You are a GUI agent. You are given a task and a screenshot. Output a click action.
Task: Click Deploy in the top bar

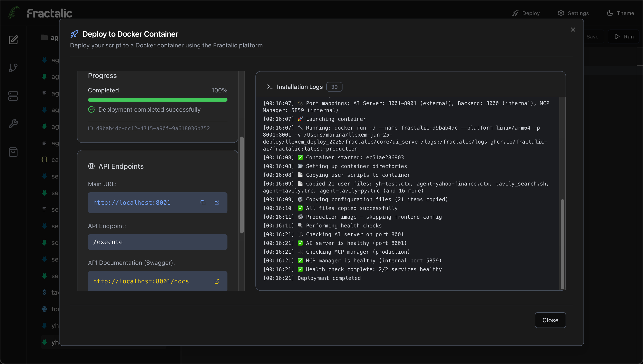[526, 13]
